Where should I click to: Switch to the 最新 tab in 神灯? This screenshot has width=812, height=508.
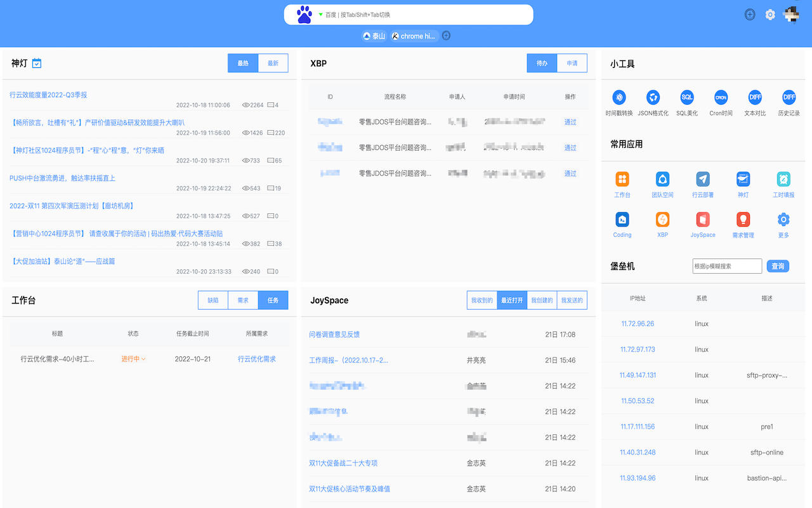(x=273, y=63)
